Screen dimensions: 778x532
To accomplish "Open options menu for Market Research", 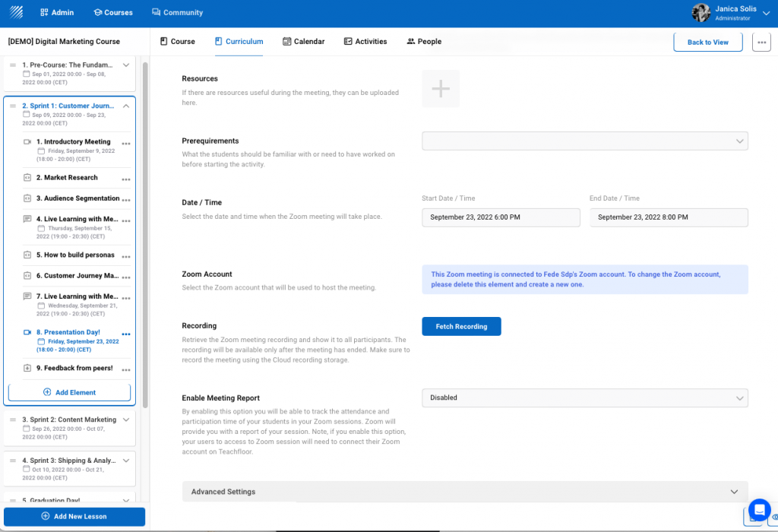I will click(x=126, y=179).
